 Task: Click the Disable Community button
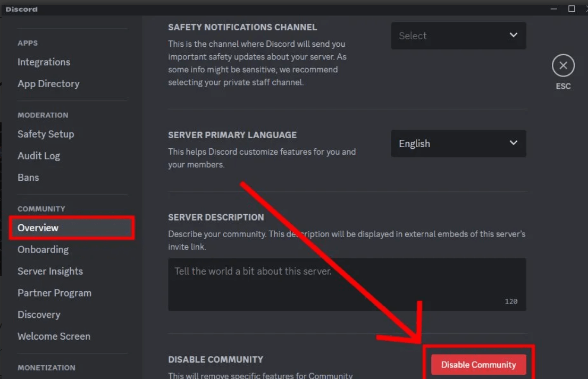click(478, 365)
